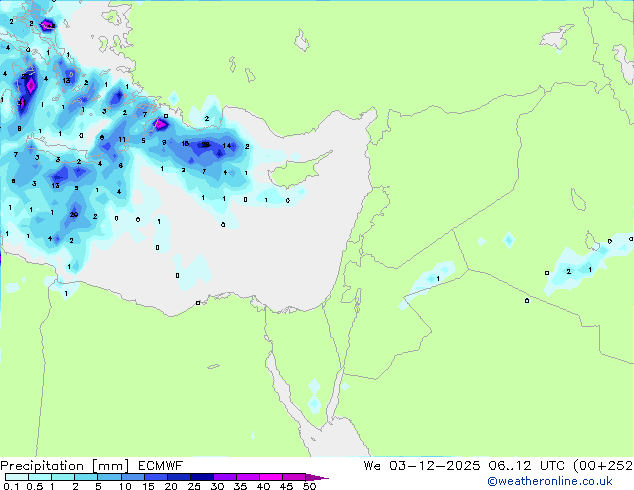Click the 20–25 mm legend swatch

pos(178,477)
